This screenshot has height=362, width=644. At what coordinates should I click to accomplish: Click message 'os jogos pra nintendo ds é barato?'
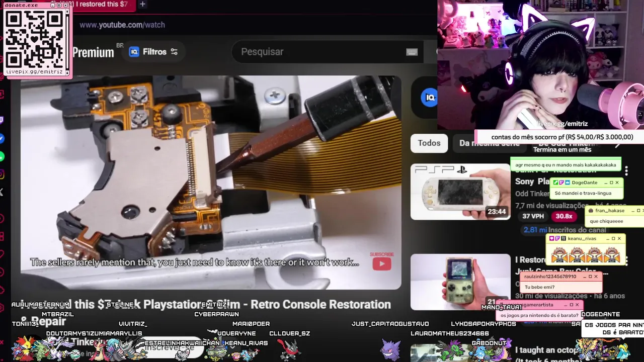pos(539,315)
